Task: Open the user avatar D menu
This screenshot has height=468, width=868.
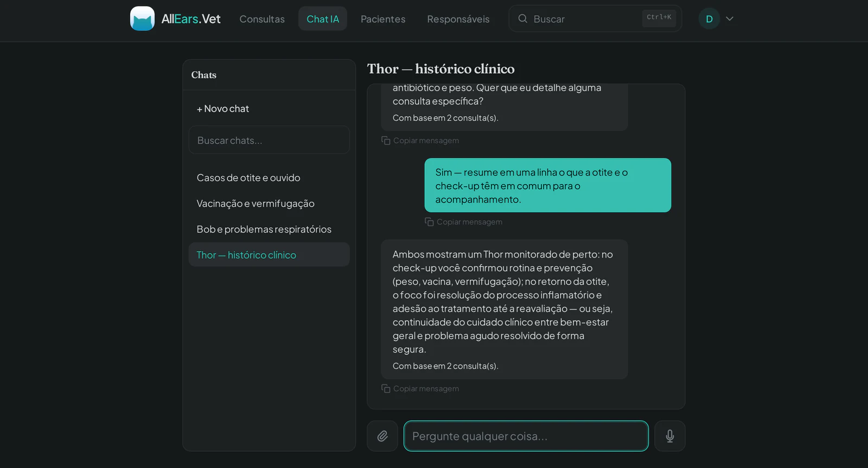Action: [x=709, y=19]
